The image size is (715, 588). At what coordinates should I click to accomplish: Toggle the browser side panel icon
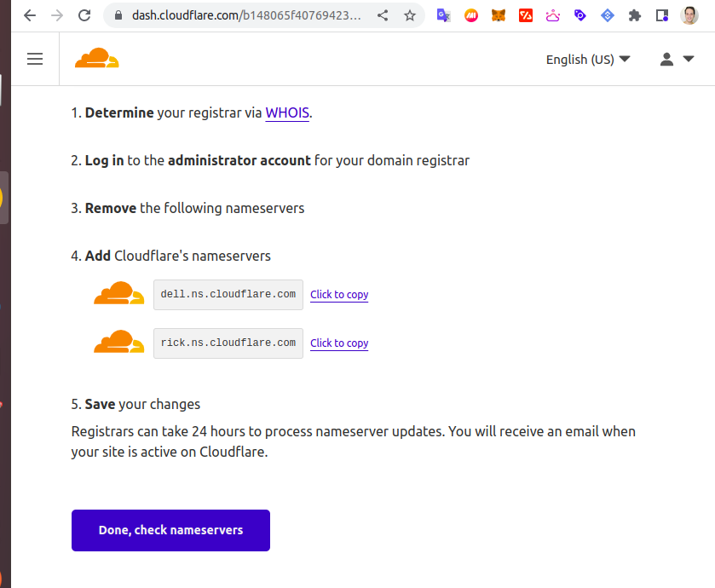coord(661,16)
